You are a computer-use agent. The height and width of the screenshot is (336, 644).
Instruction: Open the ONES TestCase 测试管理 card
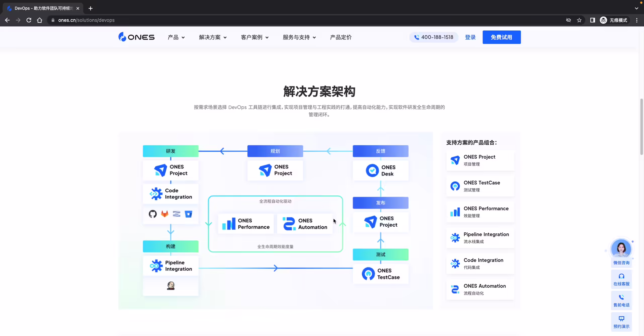pyautogui.click(x=480, y=186)
